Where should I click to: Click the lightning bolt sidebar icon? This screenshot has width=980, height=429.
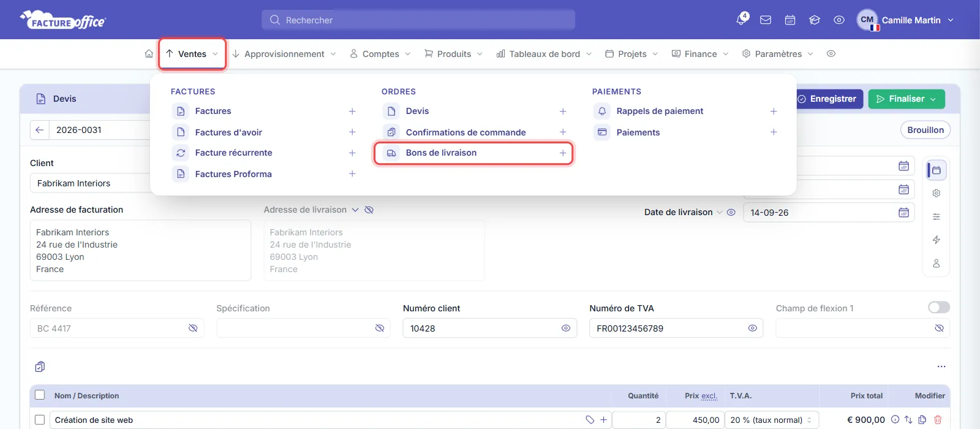(937, 240)
